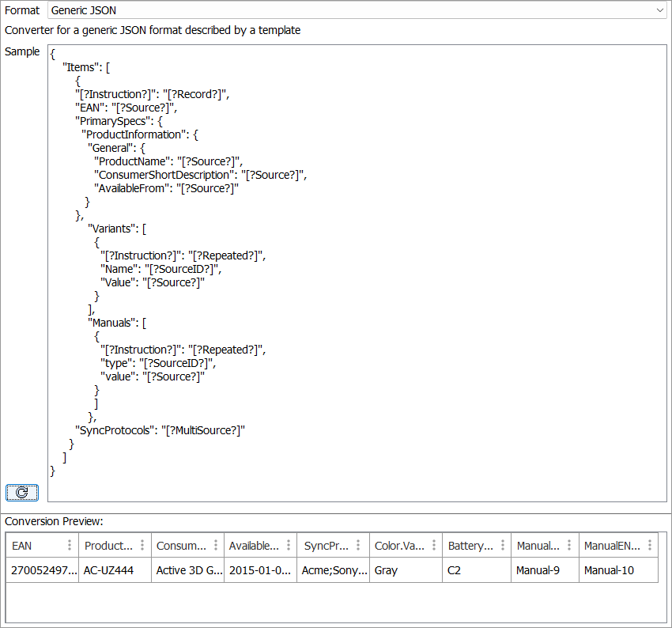Screen dimensions: 672x628
Task: Click the "ProductInformation": { line
Action: pyautogui.click(x=140, y=134)
